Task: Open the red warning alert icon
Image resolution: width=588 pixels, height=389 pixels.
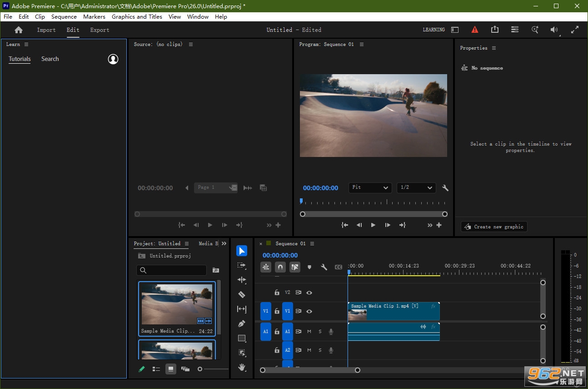Action: click(x=475, y=30)
